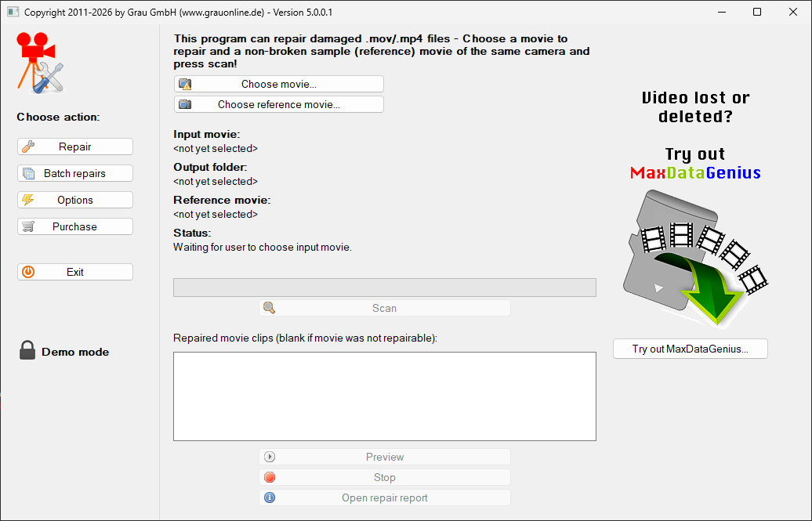The height and width of the screenshot is (521, 812).
Task: Minimize the window
Action: 722,12
